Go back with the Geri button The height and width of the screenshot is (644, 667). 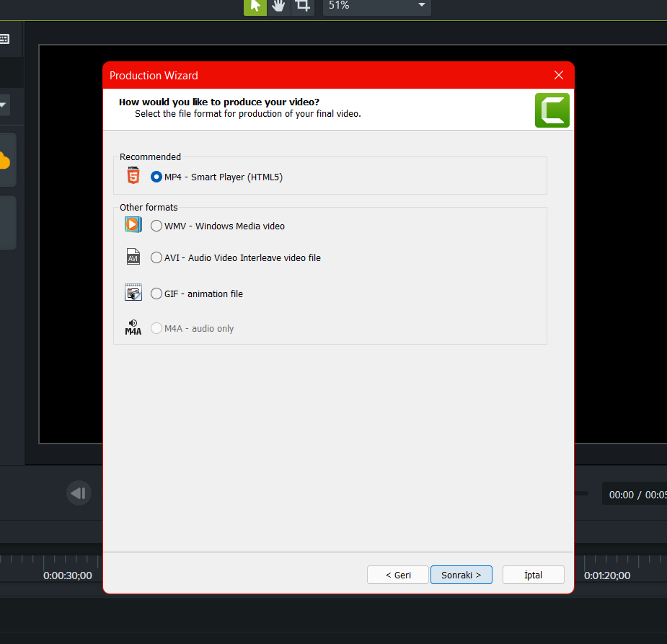[398, 575]
